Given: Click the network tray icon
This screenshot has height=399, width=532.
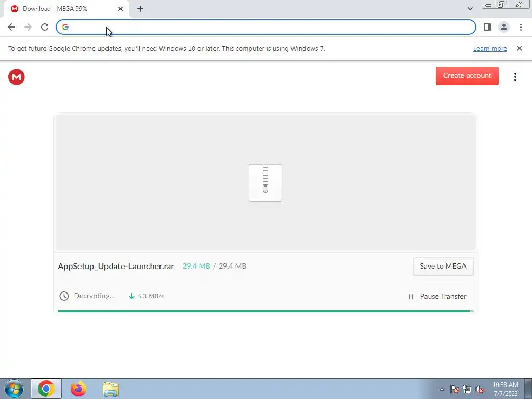Looking at the screenshot, I should pos(467,390).
